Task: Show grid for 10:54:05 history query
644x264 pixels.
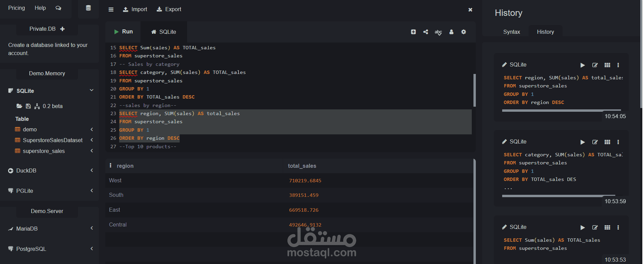Action: [x=607, y=65]
